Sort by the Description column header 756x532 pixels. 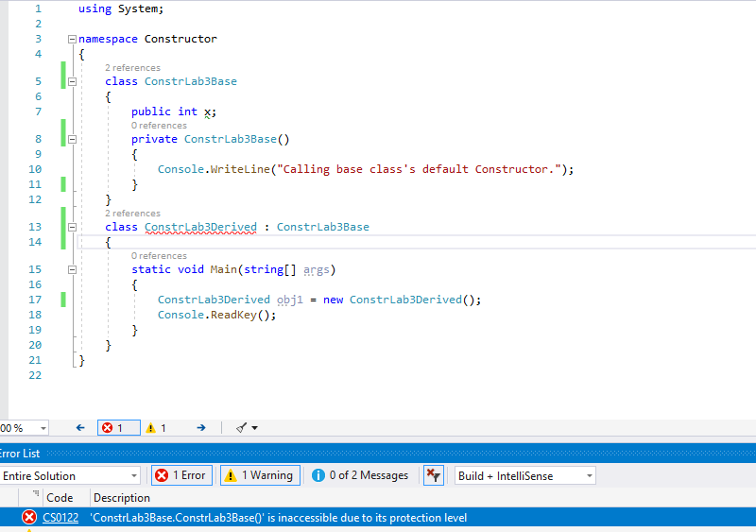pyautogui.click(x=122, y=498)
